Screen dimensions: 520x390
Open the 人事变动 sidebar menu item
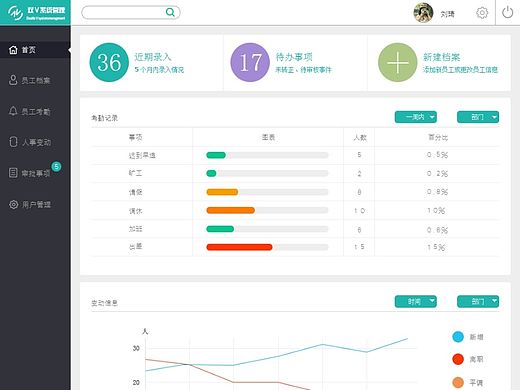coord(35,142)
